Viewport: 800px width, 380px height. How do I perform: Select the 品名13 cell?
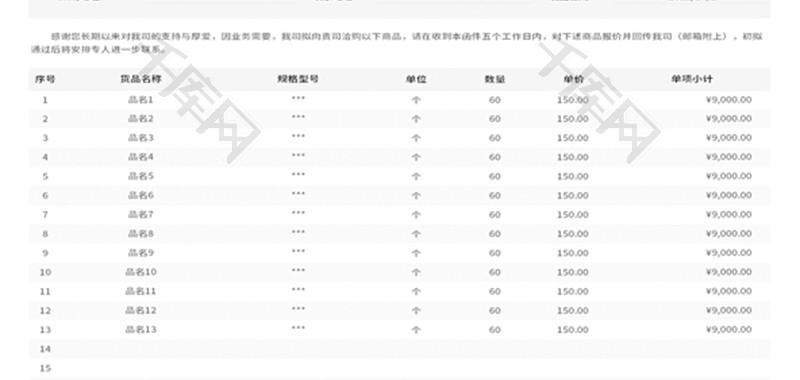coord(141,330)
